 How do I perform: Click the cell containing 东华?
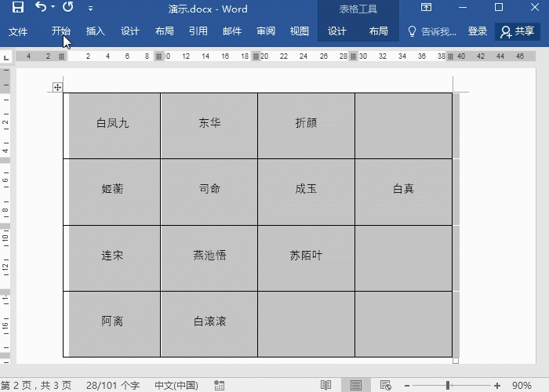(209, 125)
